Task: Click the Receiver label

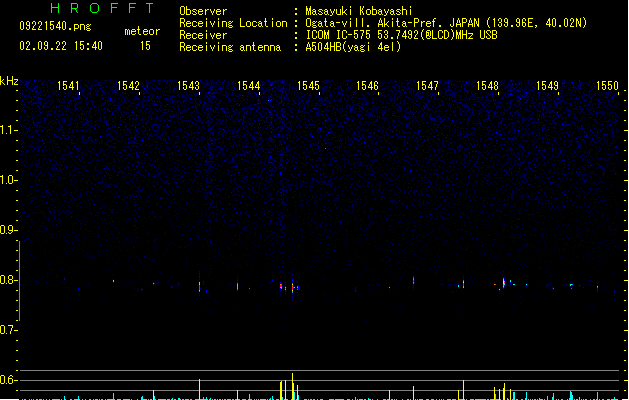Action: pos(203,35)
